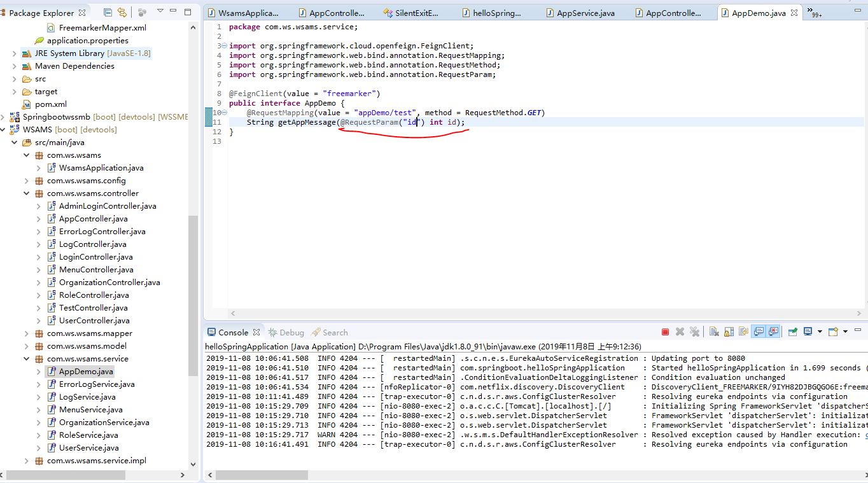Viewport: 868px width, 483px height.
Task: Enable Scroll Lock in the Console
Action: pos(729,331)
